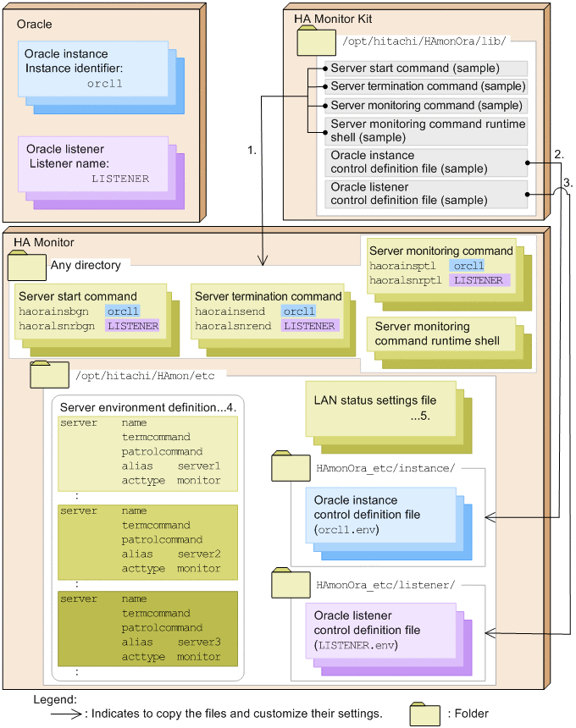Select "Server monitoring command (sample)" row

pos(426,106)
